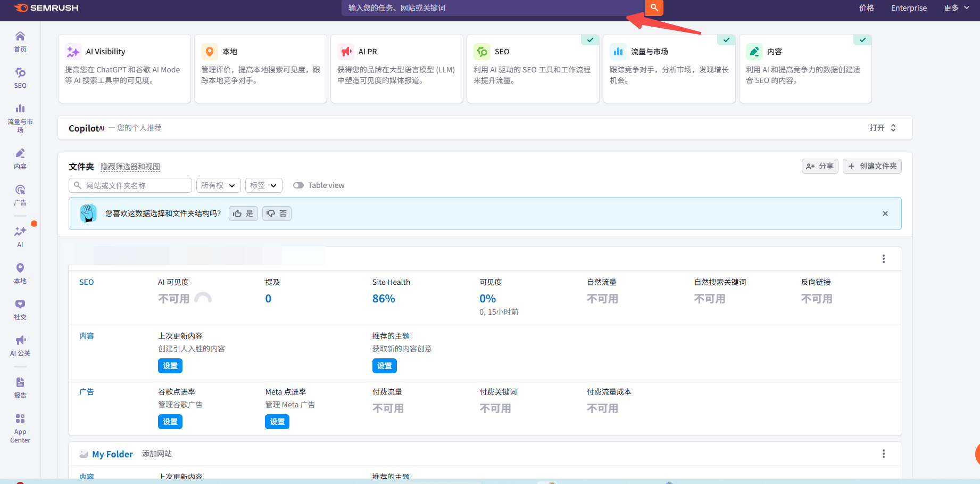Enable the Table view toggle

point(298,185)
